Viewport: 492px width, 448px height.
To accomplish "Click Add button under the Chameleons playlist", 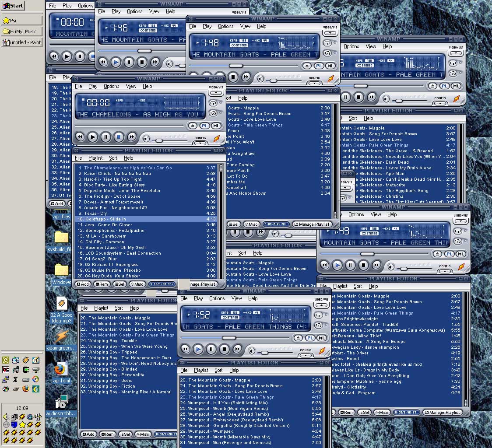I will [x=82, y=284].
